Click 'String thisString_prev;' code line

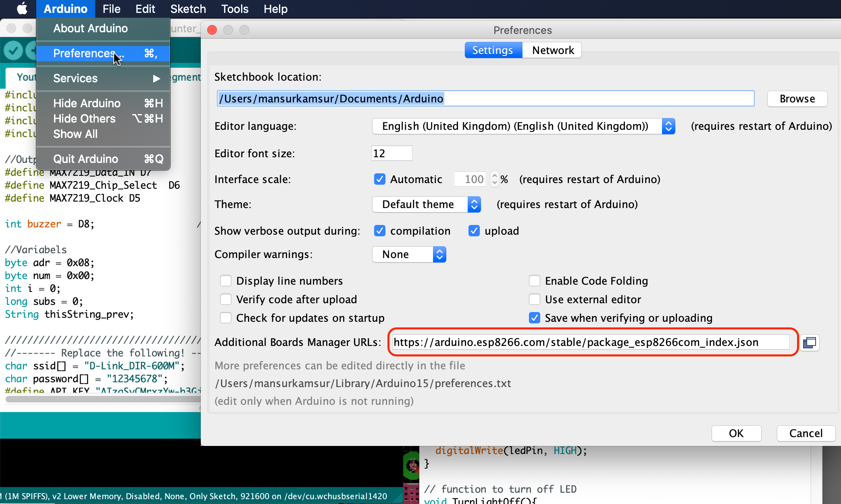pos(69,314)
